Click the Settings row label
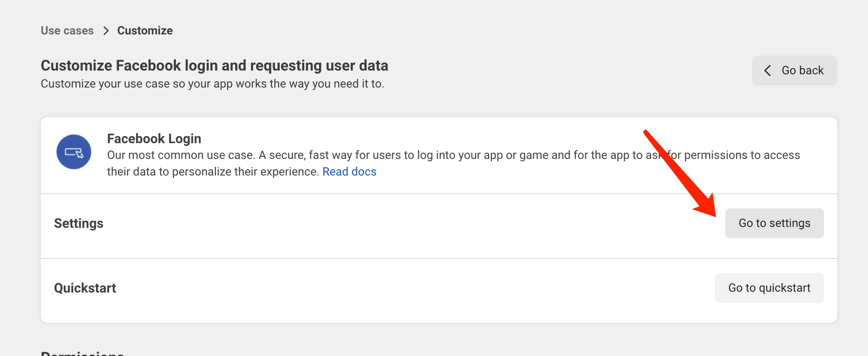The height and width of the screenshot is (356, 868). coord(79,224)
